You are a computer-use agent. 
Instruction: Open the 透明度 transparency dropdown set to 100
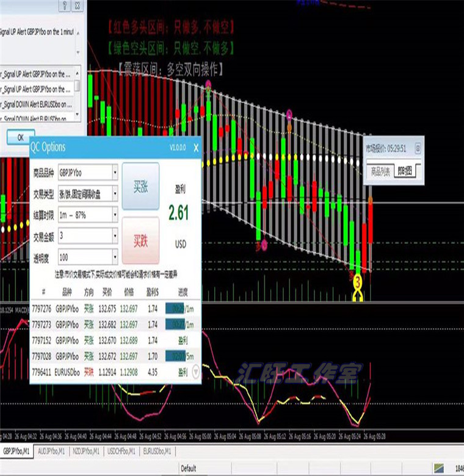click(x=114, y=256)
